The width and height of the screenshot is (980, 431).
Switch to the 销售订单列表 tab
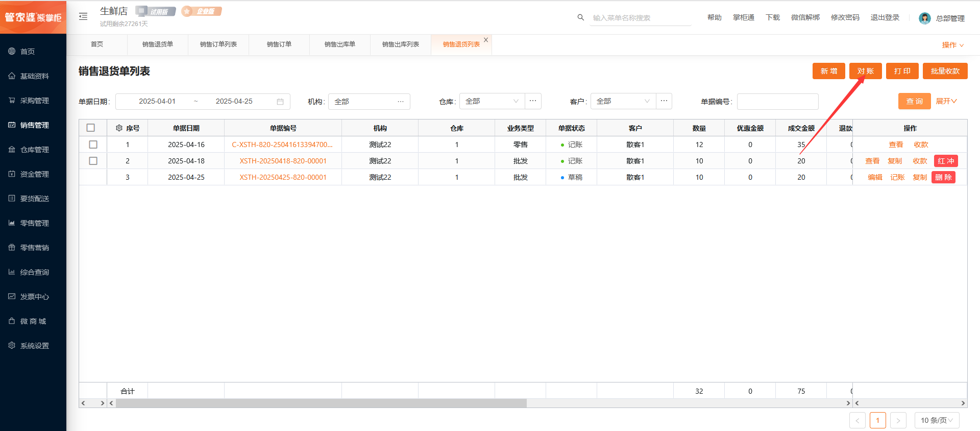[218, 44]
